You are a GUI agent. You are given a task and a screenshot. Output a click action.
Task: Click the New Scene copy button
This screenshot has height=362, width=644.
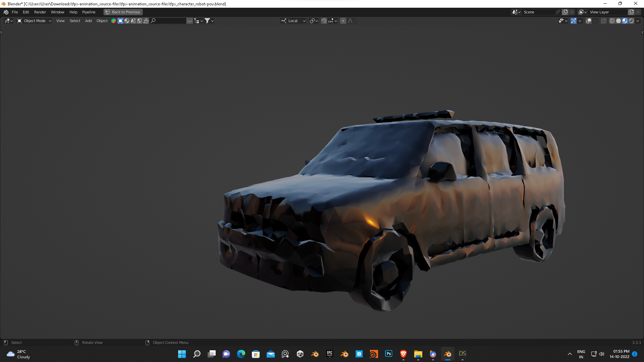pos(565,12)
